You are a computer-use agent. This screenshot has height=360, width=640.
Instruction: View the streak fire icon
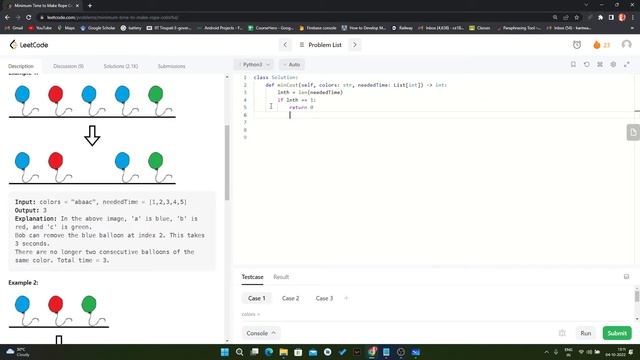[x=597, y=45]
